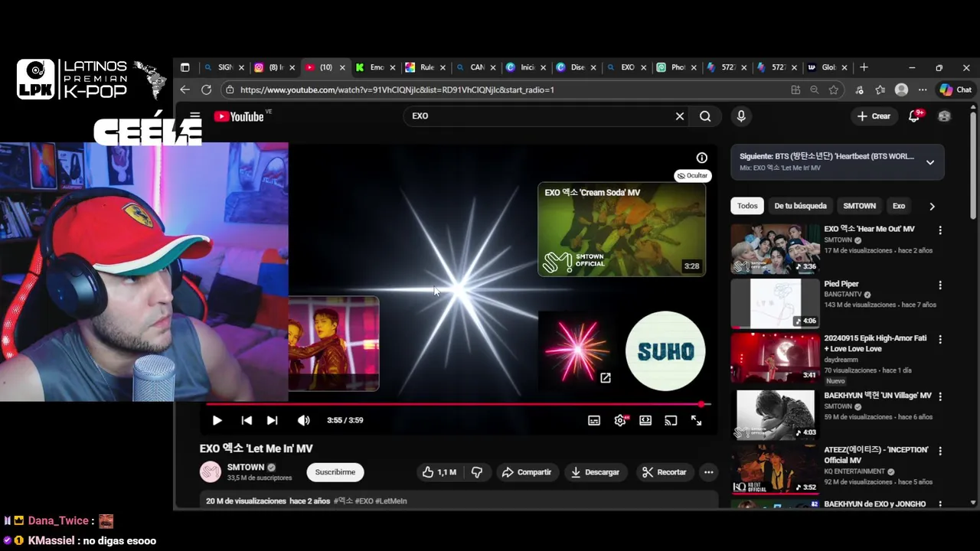Switch to the 'Rule' browser tab
Viewport: 980px width, 551px height.
coord(426,67)
